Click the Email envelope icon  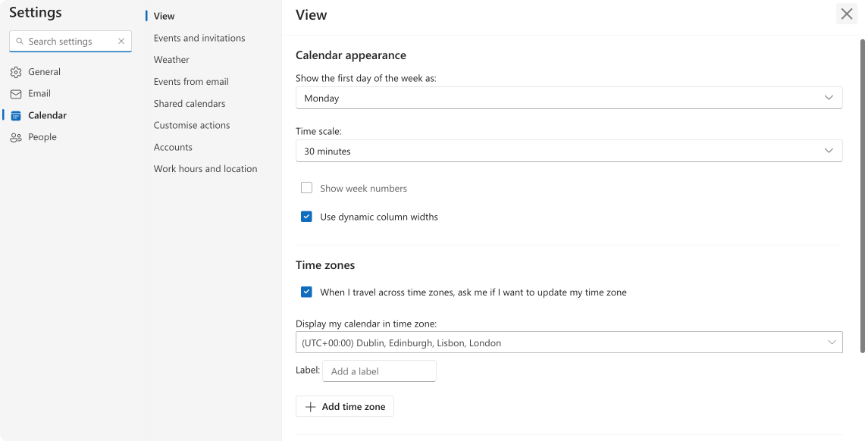[16, 93]
